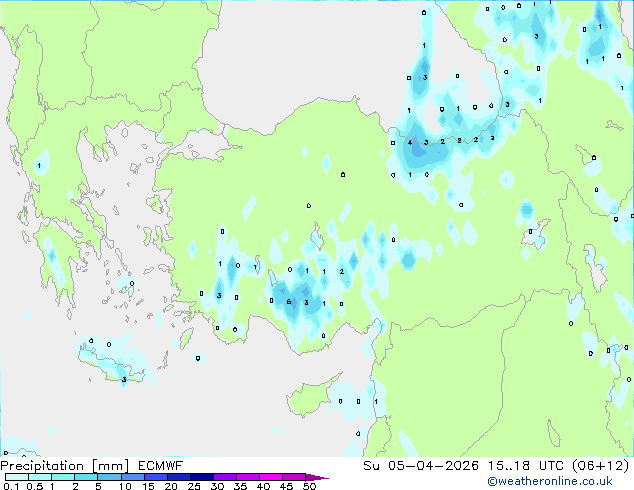Click the 1–2 mm legend swatch
The image size is (634, 490).
click(63, 477)
